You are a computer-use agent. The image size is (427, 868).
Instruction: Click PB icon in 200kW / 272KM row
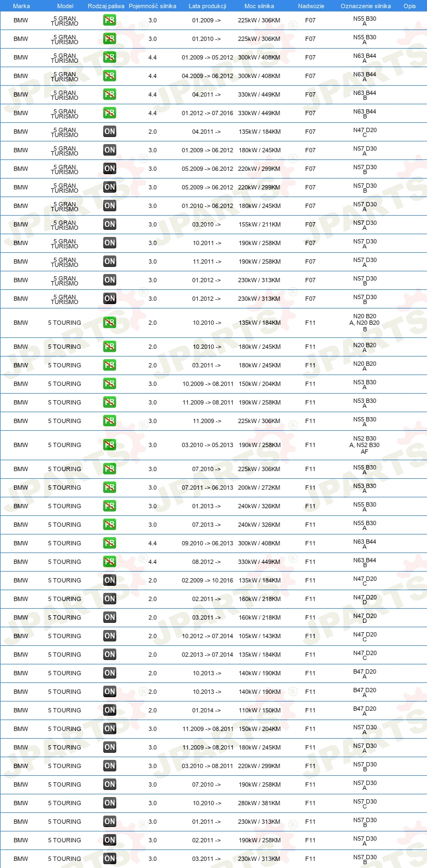tap(110, 487)
